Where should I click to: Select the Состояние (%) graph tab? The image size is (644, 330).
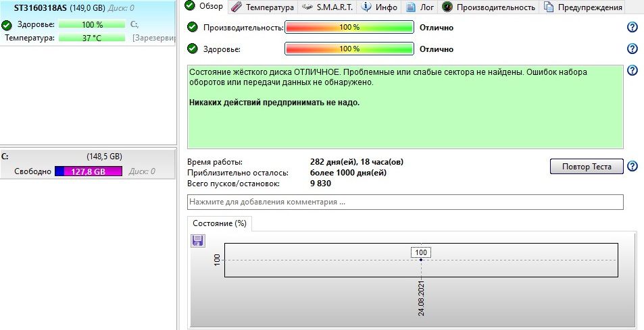pyautogui.click(x=219, y=223)
